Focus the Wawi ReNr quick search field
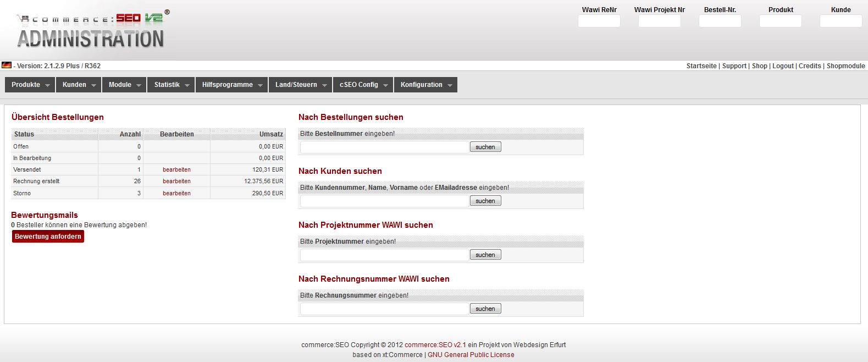Screen dimensions: 868x362 599,21
